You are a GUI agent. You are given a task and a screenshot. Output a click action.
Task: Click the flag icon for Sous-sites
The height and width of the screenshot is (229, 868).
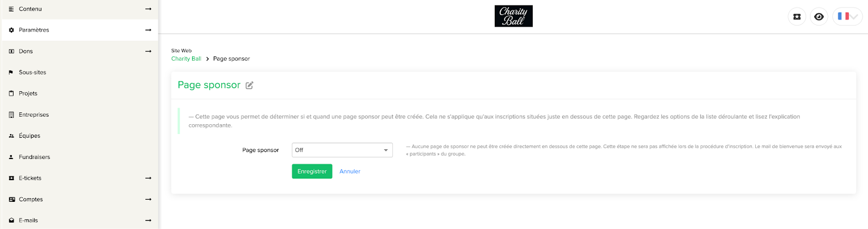11,73
